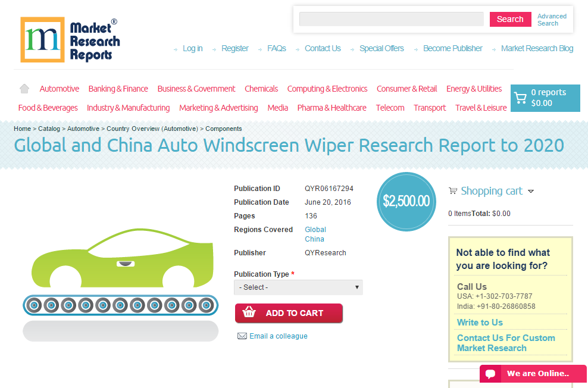Select Travel & Leisure category
Screen dimensions: 588x388
[x=481, y=108]
